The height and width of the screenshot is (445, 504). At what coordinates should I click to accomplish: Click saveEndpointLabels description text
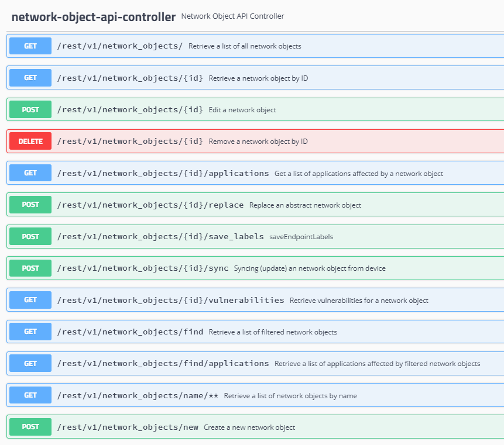301,237
